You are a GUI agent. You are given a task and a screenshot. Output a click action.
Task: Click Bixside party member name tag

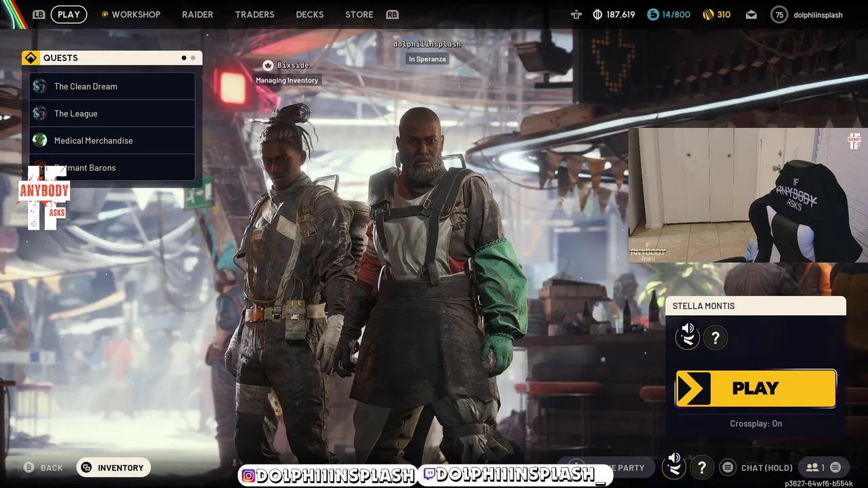293,65
